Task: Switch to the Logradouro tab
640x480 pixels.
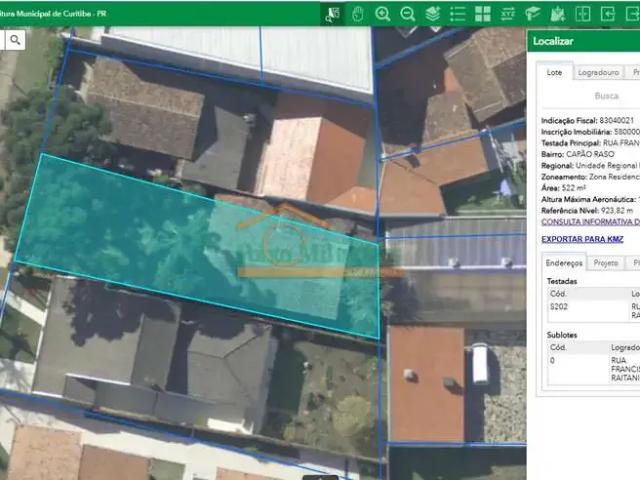Action: coord(596,73)
